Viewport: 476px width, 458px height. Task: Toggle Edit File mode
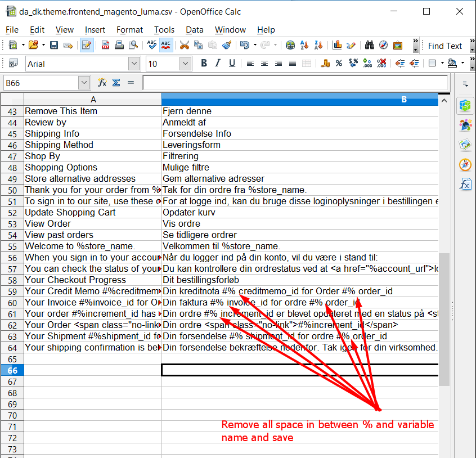click(x=86, y=46)
